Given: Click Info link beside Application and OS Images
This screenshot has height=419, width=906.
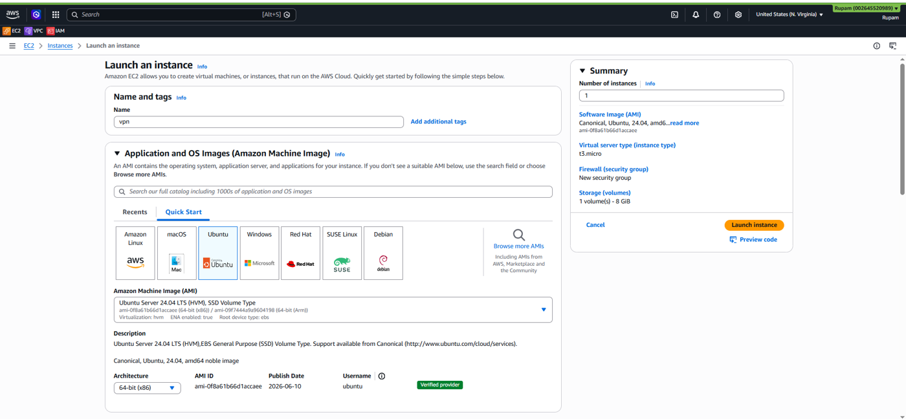Looking at the screenshot, I should click(340, 154).
